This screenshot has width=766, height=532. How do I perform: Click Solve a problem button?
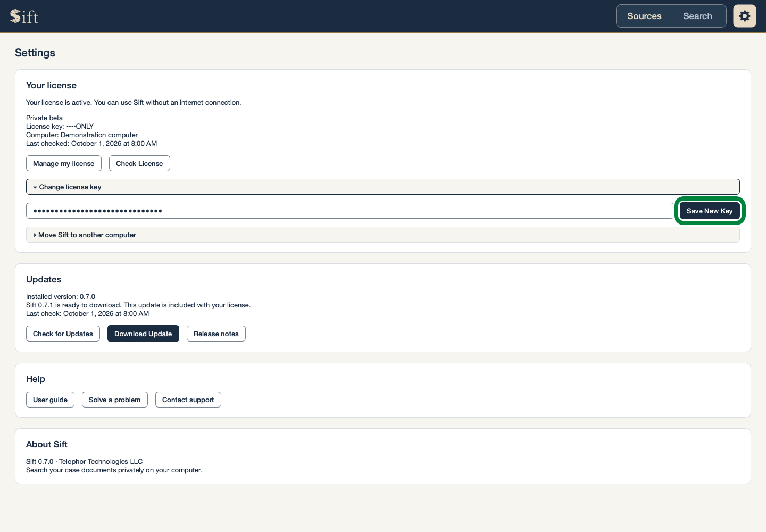point(115,400)
